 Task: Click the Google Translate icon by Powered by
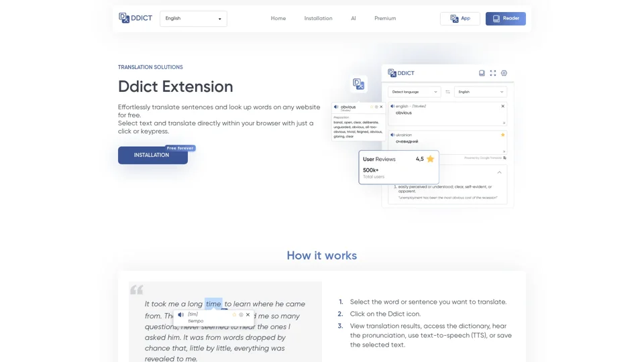504,158
